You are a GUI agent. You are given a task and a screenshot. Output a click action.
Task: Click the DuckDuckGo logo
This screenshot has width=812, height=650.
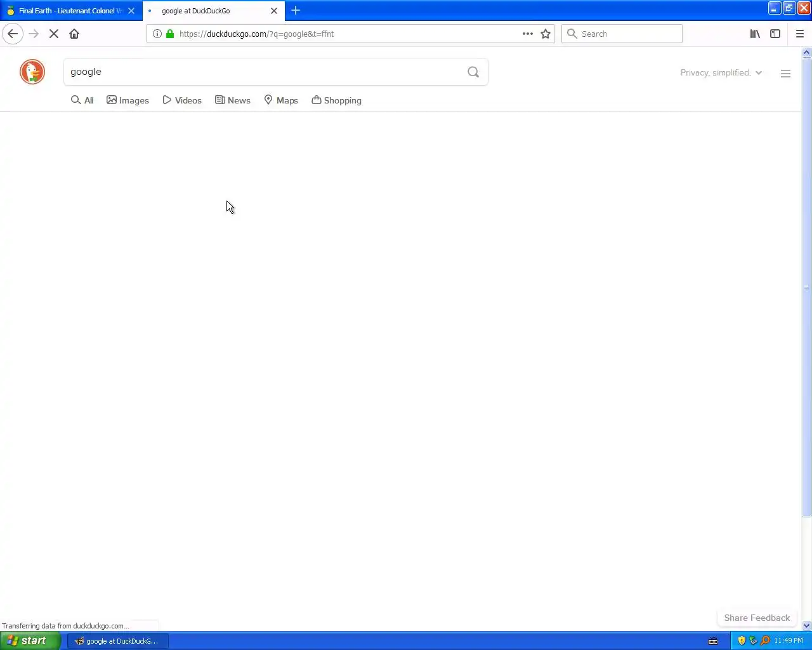[x=32, y=72]
